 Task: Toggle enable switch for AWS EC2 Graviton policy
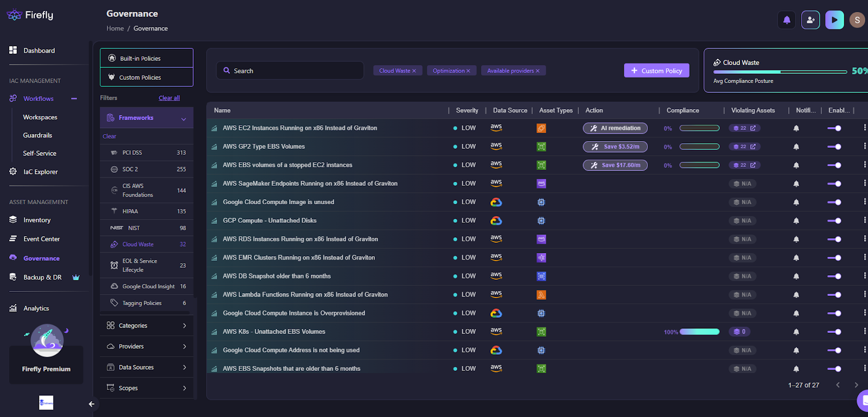(x=834, y=129)
